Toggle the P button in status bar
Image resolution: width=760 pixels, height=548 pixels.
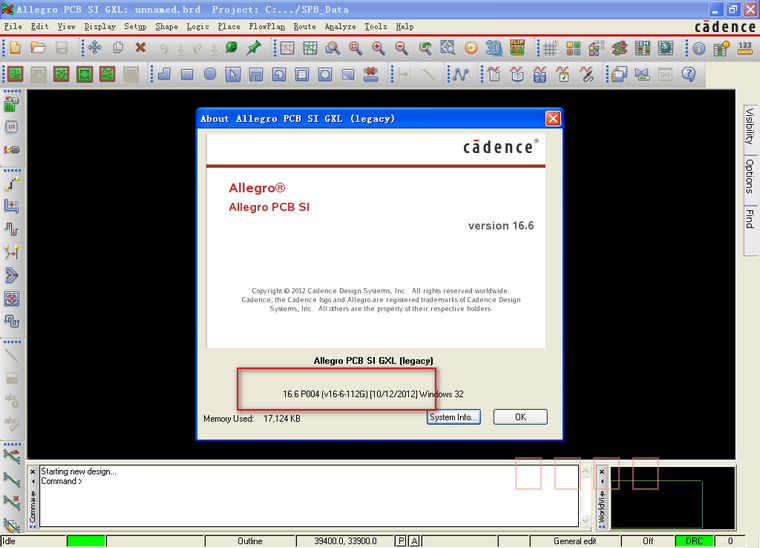pyautogui.click(x=401, y=541)
